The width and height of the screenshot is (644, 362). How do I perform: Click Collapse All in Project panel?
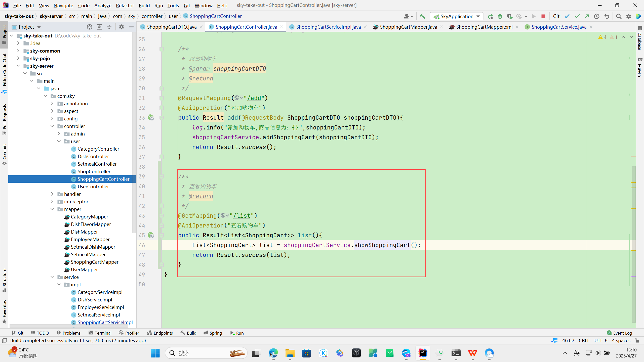(109, 27)
